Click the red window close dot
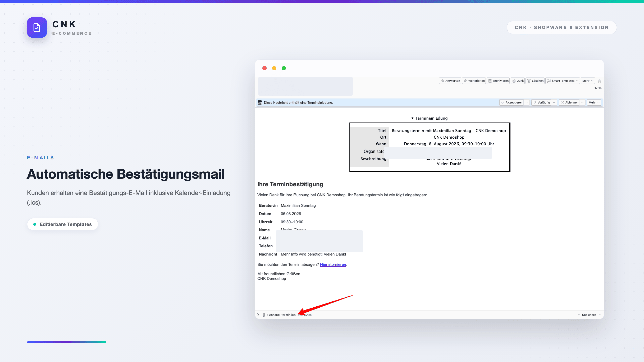This screenshot has width=644, height=362. (264, 68)
